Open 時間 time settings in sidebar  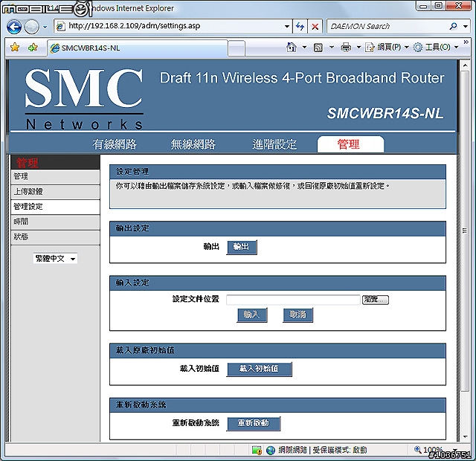(x=55, y=222)
